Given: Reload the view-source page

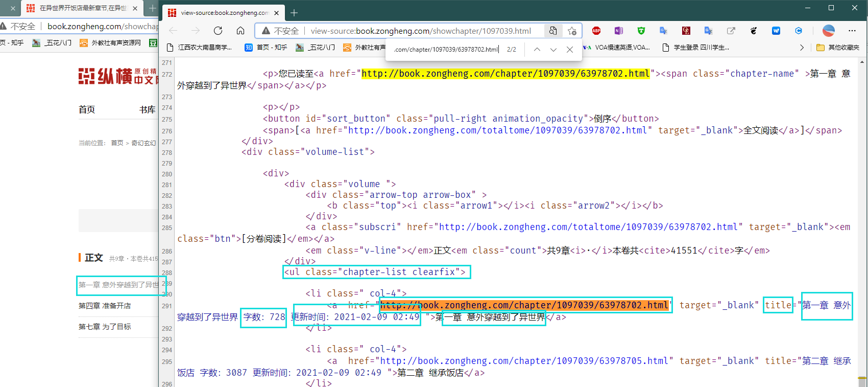Looking at the screenshot, I should tap(218, 31).
